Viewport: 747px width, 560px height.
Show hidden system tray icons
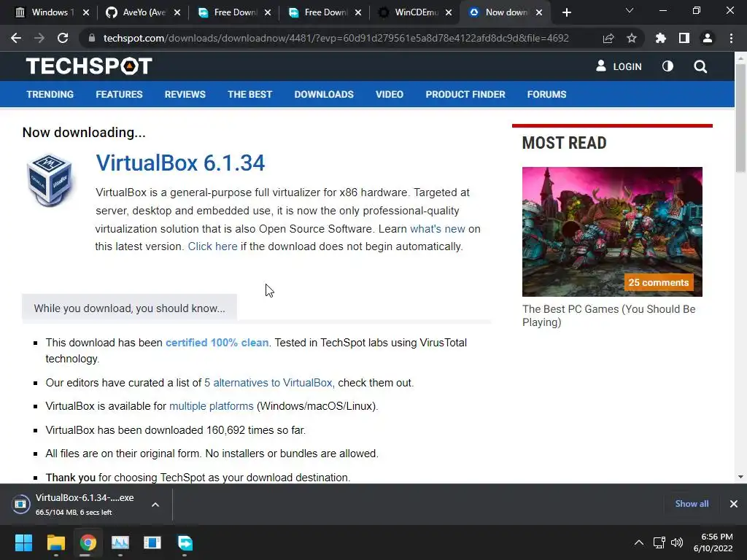pos(639,542)
